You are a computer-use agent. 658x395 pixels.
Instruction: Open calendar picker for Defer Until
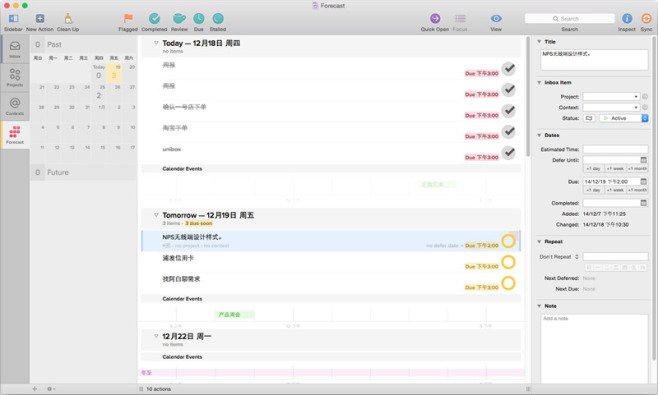[x=643, y=160]
